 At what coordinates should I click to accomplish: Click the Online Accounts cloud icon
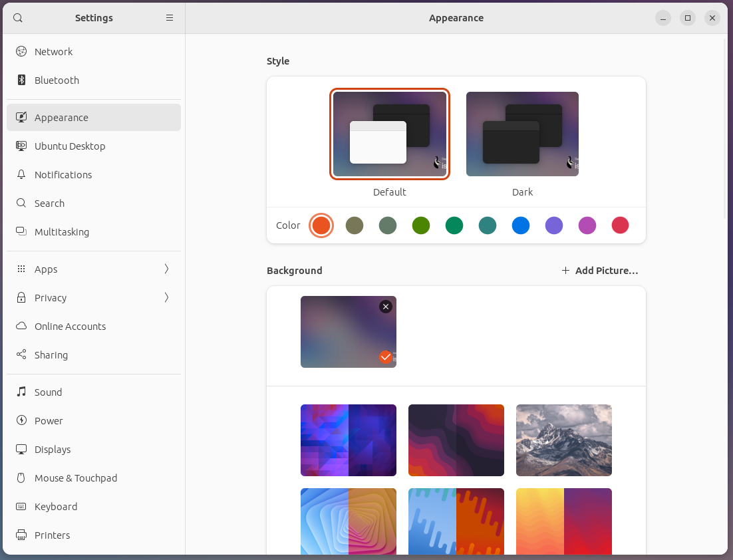21,327
